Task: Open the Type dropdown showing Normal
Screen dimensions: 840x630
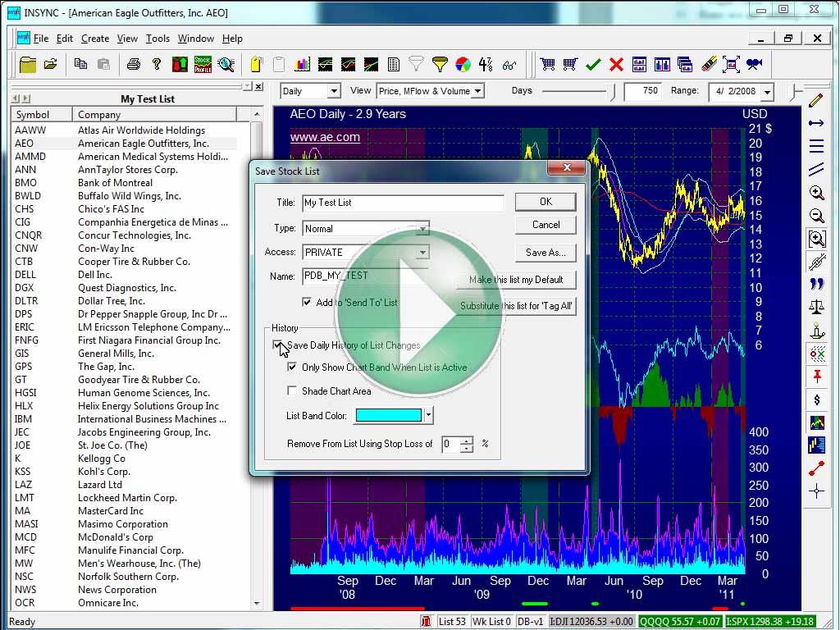Action: 422,229
